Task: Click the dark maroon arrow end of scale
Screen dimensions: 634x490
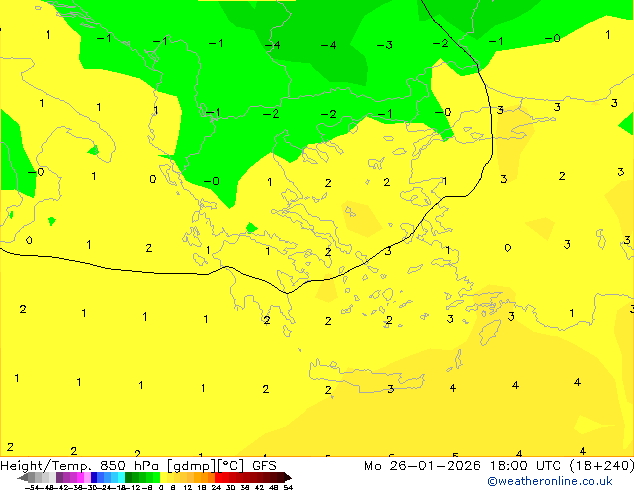Action: [x=287, y=477]
